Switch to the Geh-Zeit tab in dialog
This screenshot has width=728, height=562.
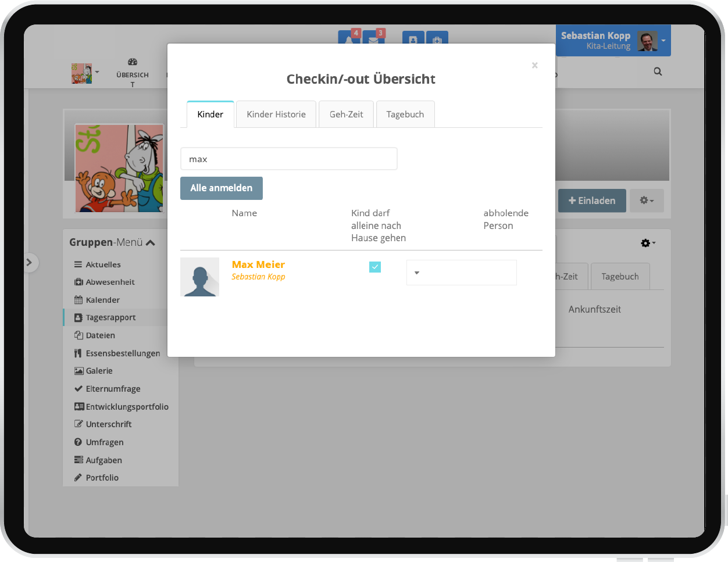(346, 114)
